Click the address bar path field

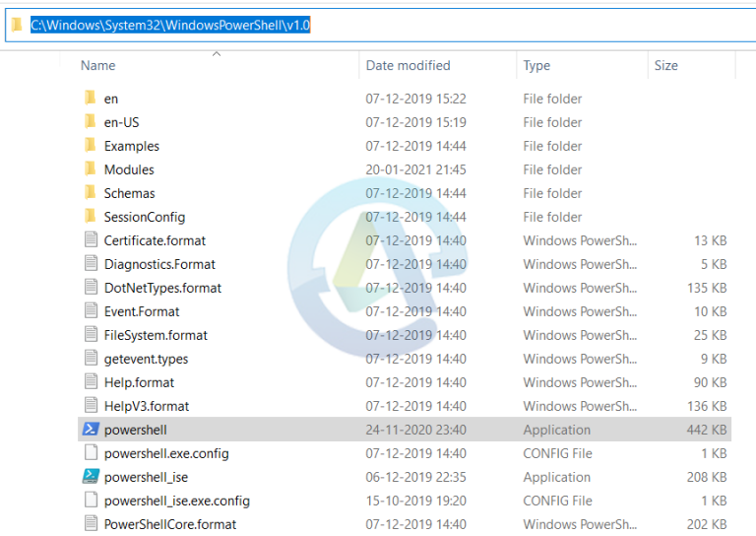pos(381,25)
